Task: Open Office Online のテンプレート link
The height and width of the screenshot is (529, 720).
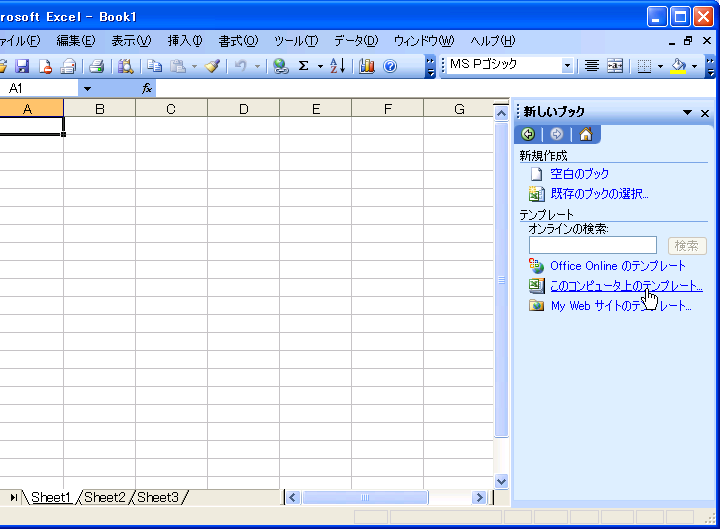Action: [618, 266]
